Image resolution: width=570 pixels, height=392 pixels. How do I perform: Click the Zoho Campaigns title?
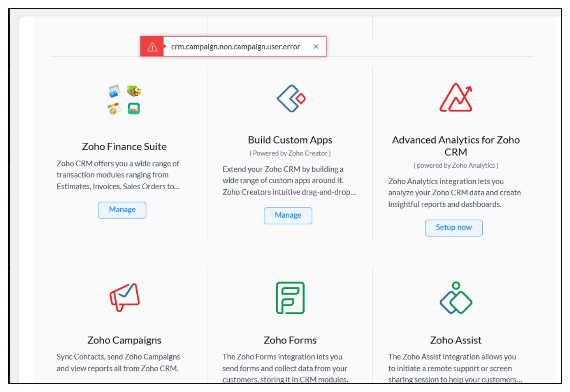pyautogui.click(x=124, y=340)
